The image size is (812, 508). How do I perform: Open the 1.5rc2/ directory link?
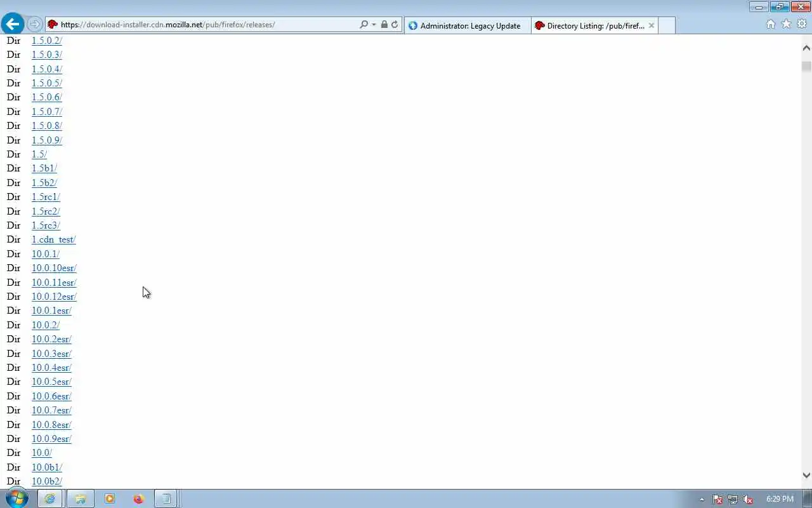[46, 211]
